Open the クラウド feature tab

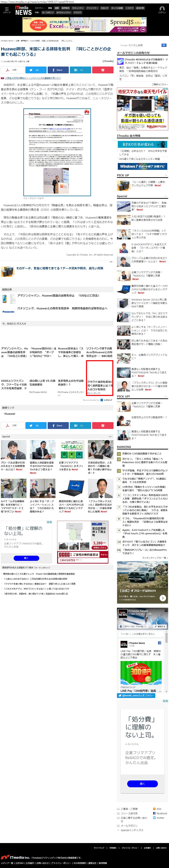(x=78, y=12)
